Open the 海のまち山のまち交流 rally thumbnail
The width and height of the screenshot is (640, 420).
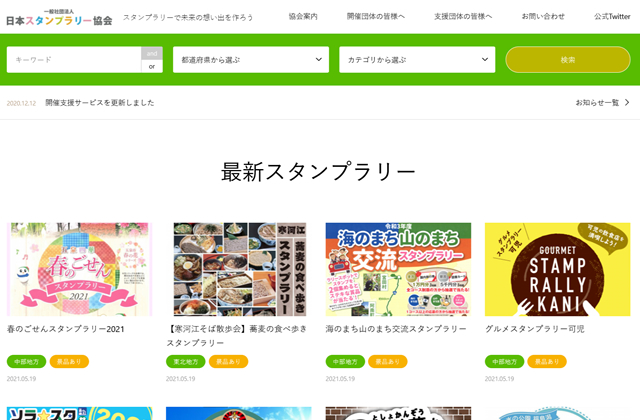pyautogui.click(x=398, y=269)
